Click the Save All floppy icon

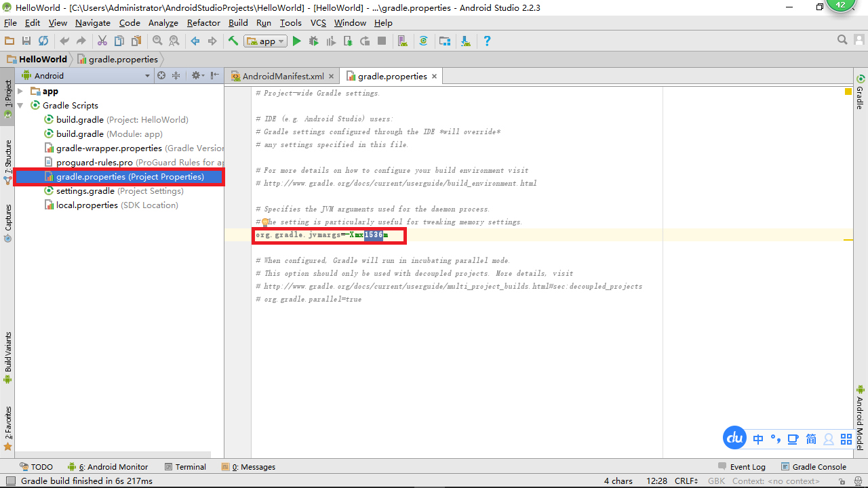(26, 41)
